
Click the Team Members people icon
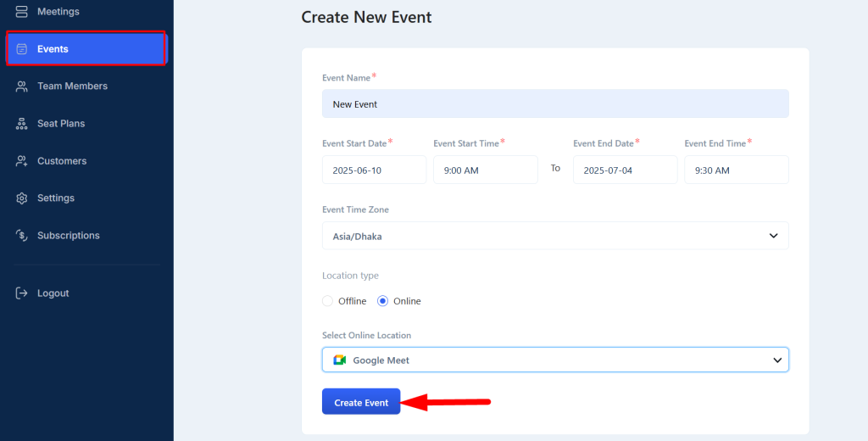click(21, 87)
